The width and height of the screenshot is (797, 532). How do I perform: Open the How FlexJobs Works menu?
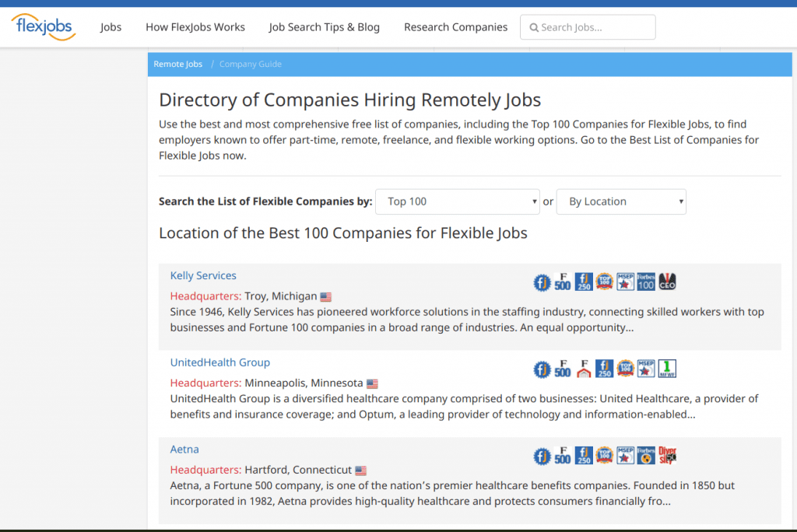pyautogui.click(x=195, y=27)
